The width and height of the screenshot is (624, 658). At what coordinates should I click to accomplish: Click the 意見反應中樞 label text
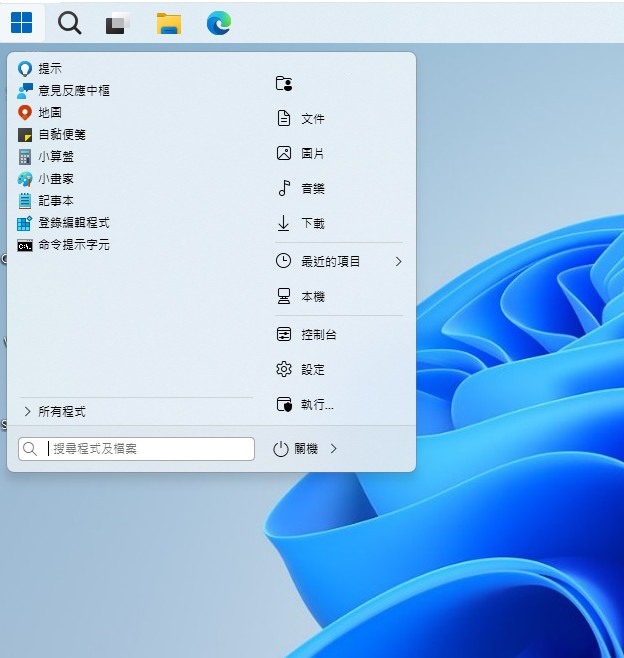click(x=74, y=90)
